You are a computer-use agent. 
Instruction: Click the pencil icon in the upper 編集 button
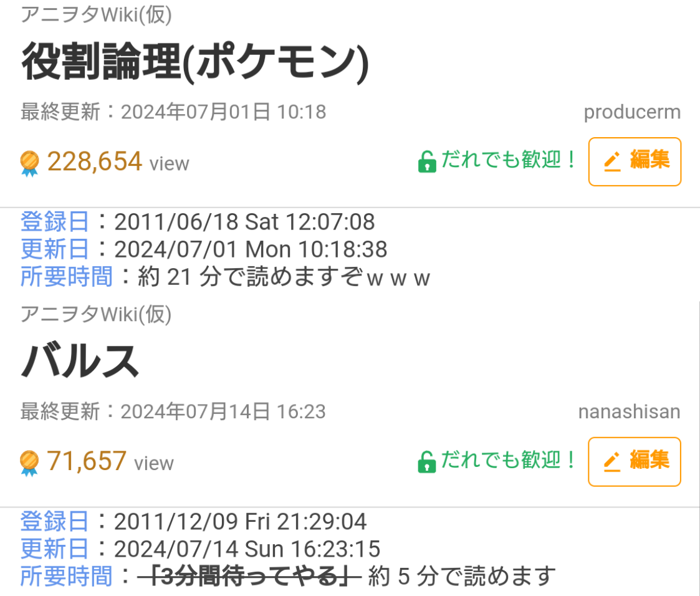click(613, 162)
